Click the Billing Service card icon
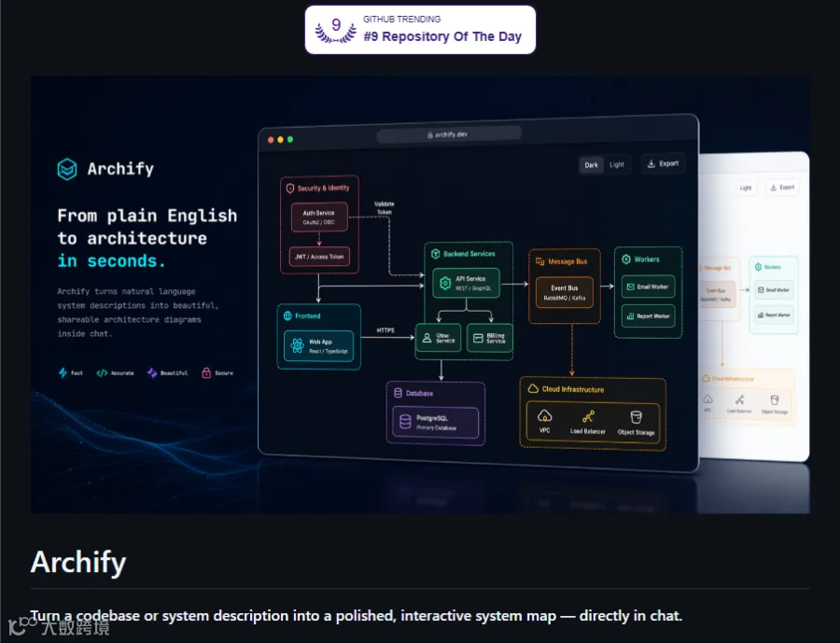Screen dimensions: 840x643 tap(478, 338)
